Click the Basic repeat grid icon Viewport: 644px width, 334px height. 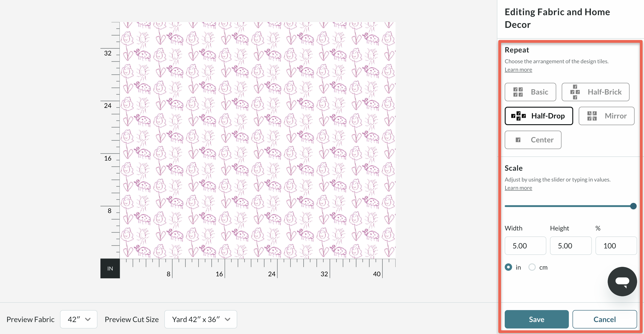[x=518, y=92]
